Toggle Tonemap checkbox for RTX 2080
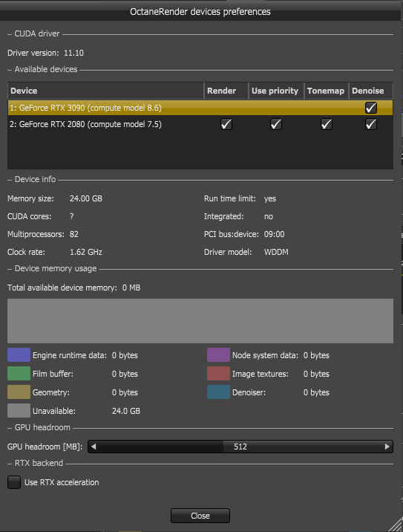The height and width of the screenshot is (532, 403). 327,124
